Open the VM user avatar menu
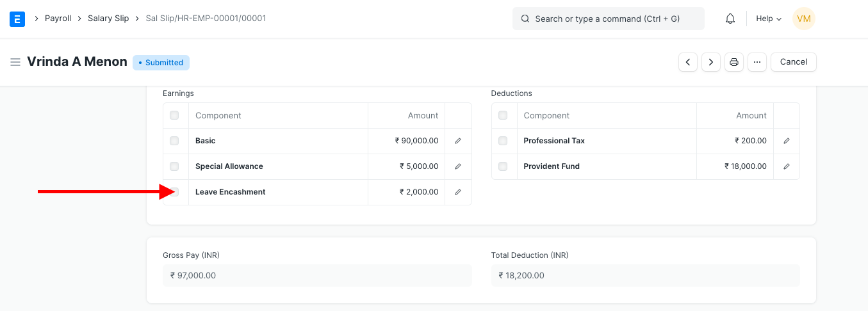 coord(803,19)
